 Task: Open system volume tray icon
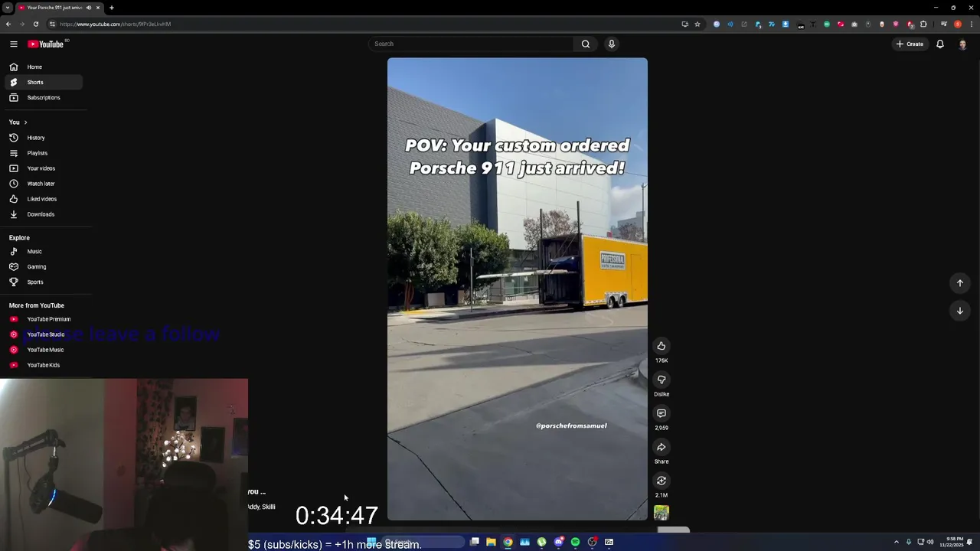(930, 542)
